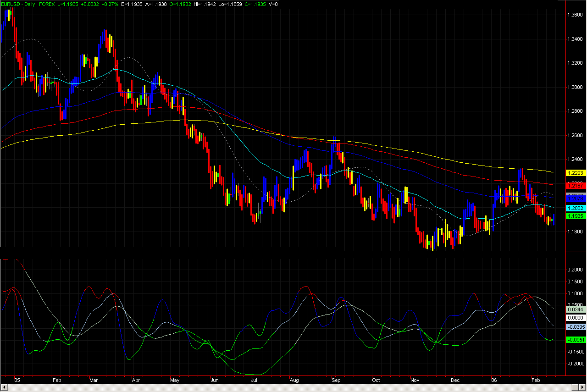Click the 1.3600 price axis label
Image resolution: width=587 pixels, height=392 pixels.
(575, 15)
